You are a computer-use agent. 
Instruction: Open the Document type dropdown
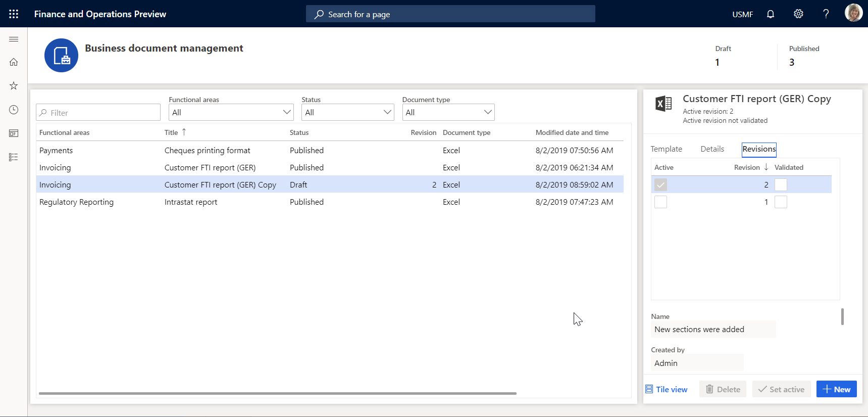(x=448, y=112)
